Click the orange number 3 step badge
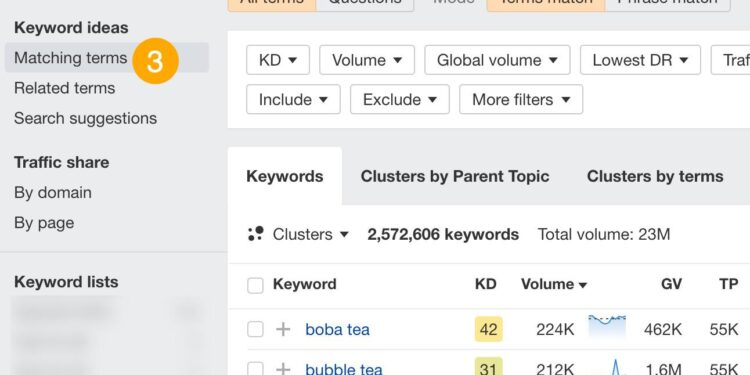 pyautogui.click(x=155, y=61)
